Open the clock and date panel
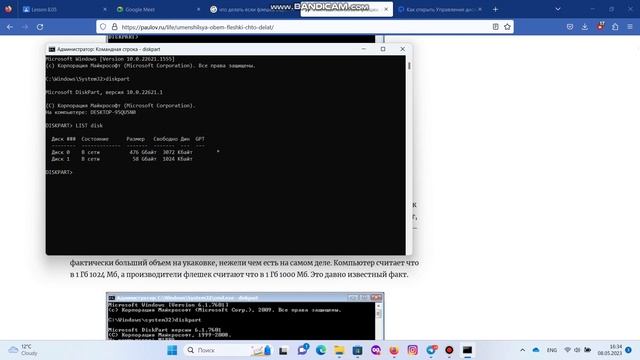Image resolution: width=640 pixels, height=360 pixels. 610,350
